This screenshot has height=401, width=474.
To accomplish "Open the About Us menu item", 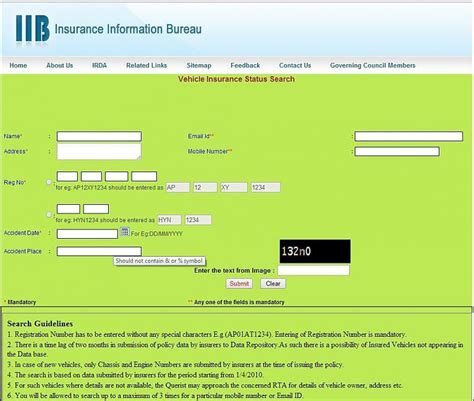I will (60, 65).
